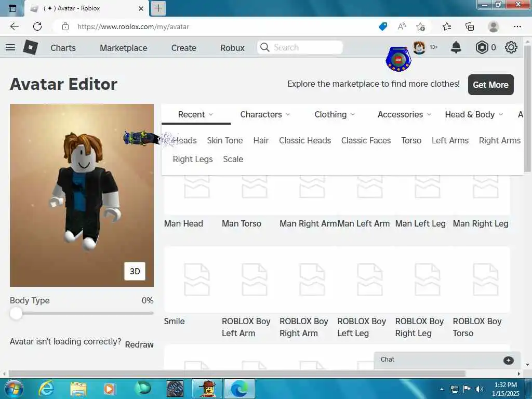Open the shopping price tag icon
This screenshot has height=399, width=532.
(x=383, y=26)
